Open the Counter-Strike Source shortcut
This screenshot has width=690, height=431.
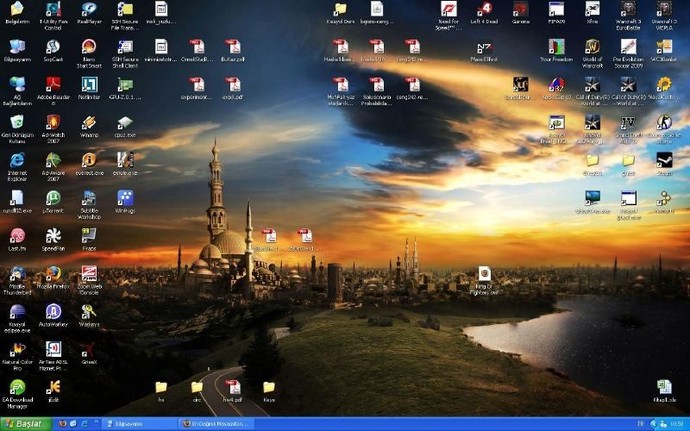click(664, 122)
